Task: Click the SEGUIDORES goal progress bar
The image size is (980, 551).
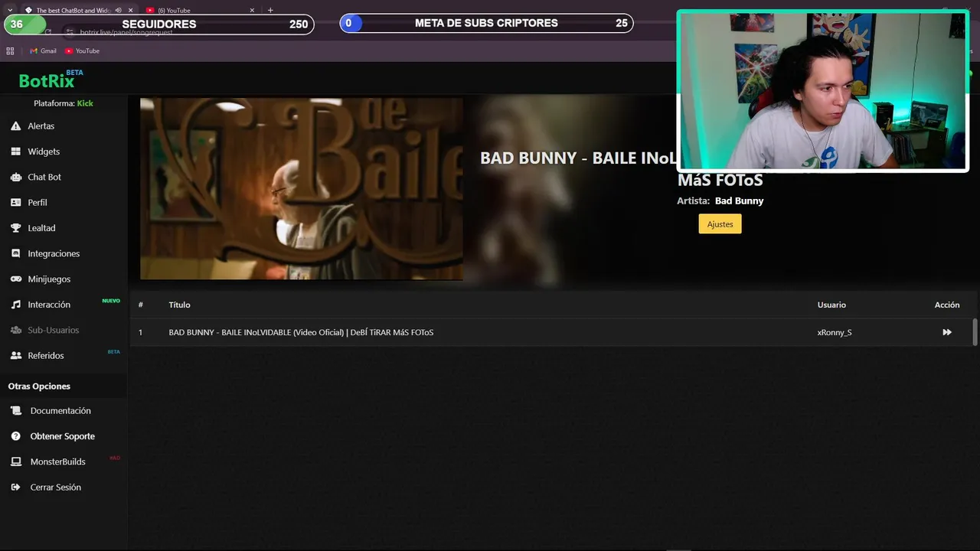Action: tap(158, 24)
